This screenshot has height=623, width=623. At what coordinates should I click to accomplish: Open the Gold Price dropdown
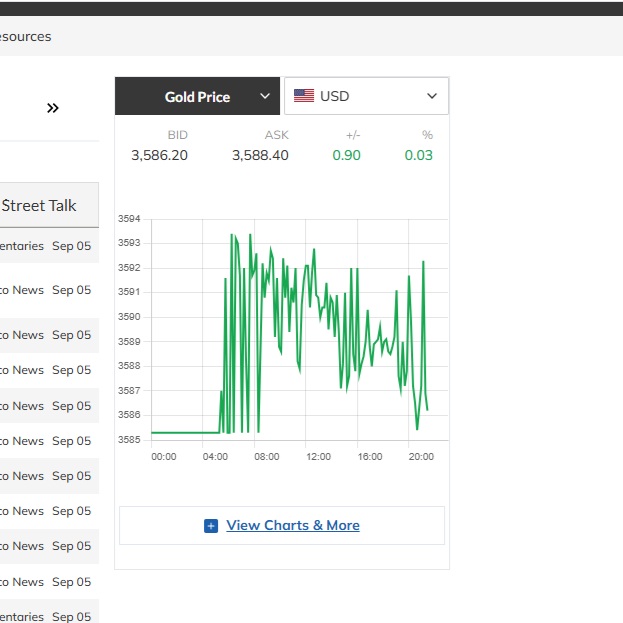(x=197, y=96)
